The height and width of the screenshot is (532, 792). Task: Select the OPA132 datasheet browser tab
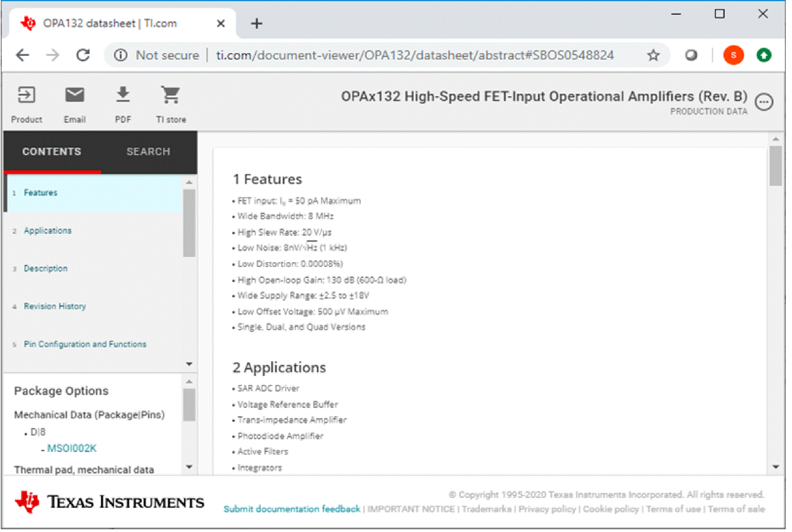122,23
